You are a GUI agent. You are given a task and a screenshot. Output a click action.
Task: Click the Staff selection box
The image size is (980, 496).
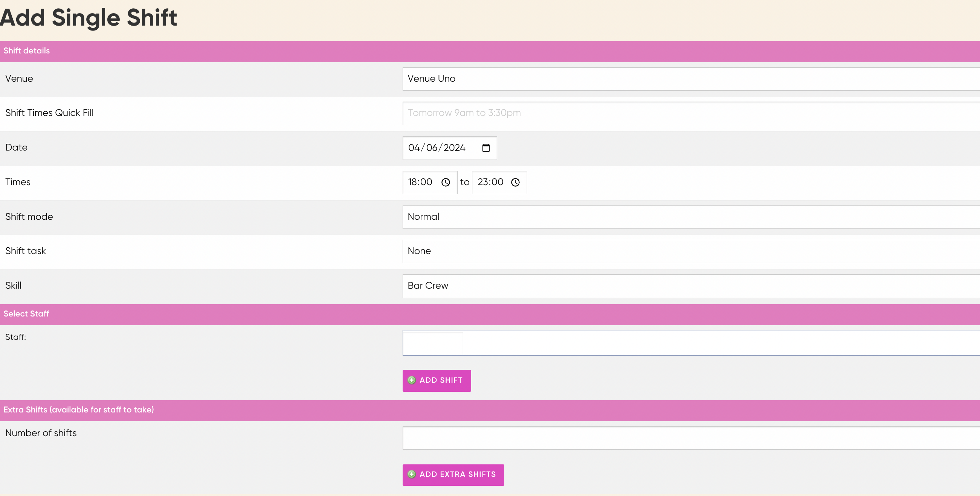point(691,343)
